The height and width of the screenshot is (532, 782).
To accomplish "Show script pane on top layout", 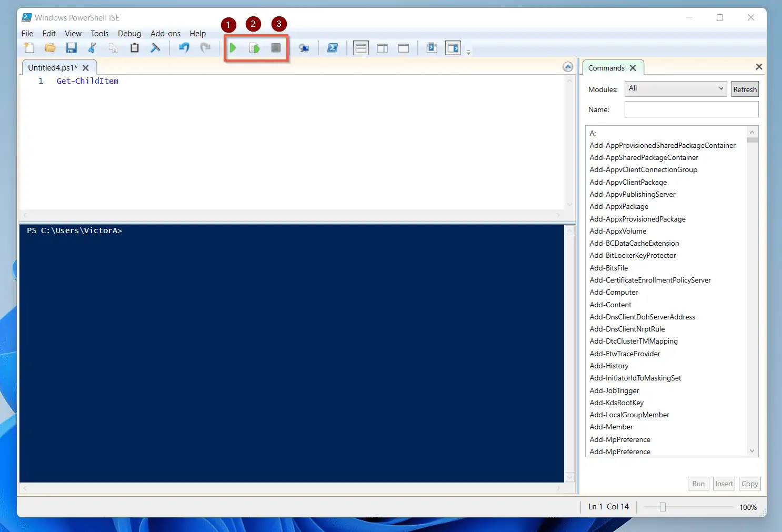I will [x=361, y=48].
